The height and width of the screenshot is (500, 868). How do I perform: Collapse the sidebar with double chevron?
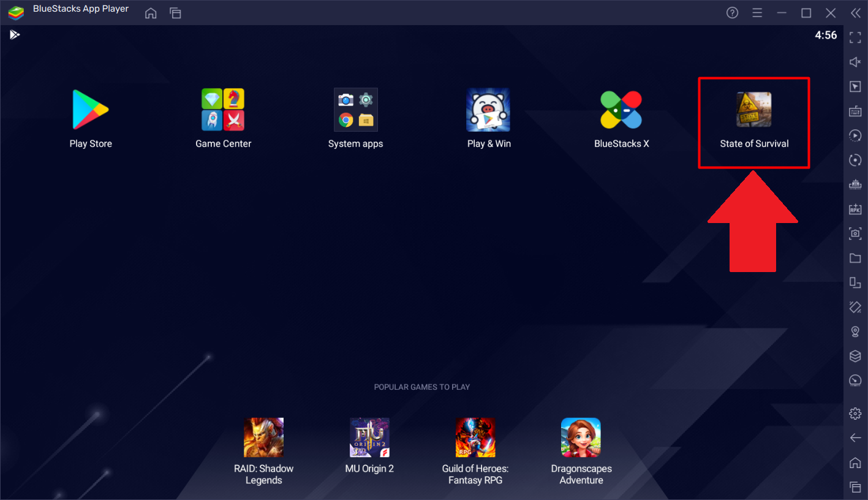point(856,13)
